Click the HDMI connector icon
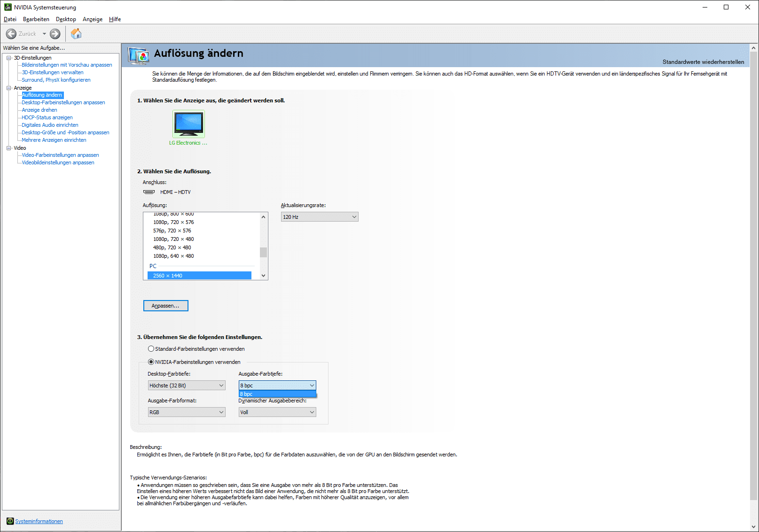This screenshot has height=532, width=759. tap(149, 192)
